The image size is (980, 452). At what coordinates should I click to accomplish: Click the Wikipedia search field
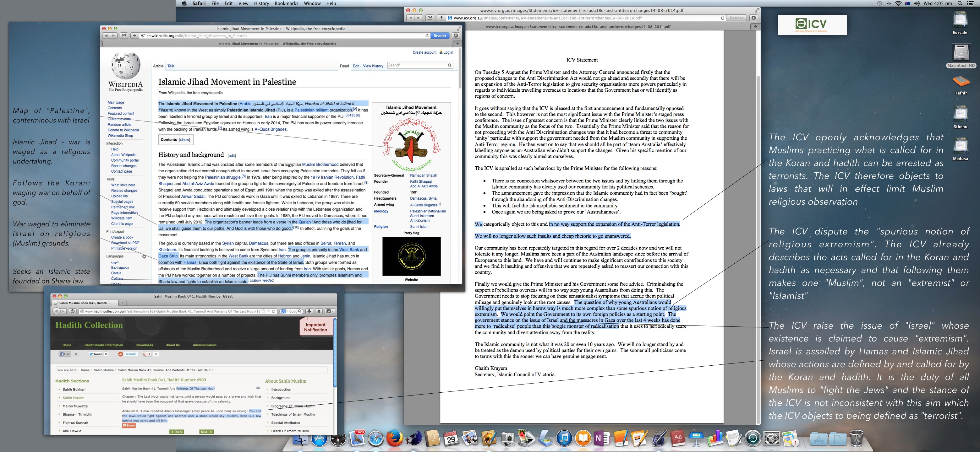point(420,65)
